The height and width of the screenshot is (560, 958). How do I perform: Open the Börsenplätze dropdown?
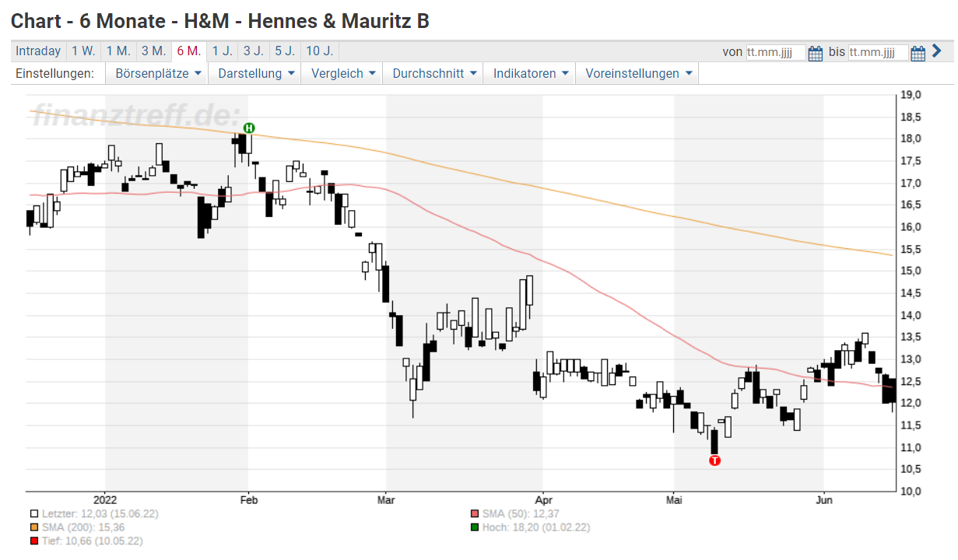(x=158, y=74)
